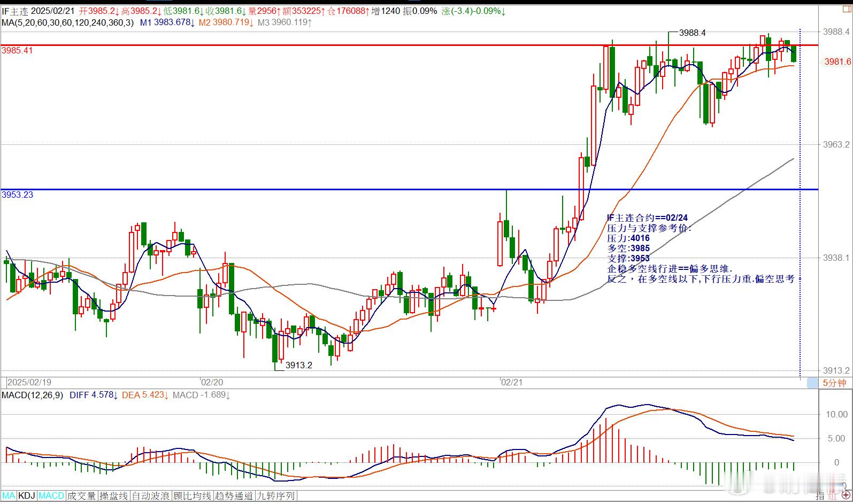Image resolution: width=853 pixels, height=504 pixels.
Task: Click the current price tag 3981.6
Action: 837,61
